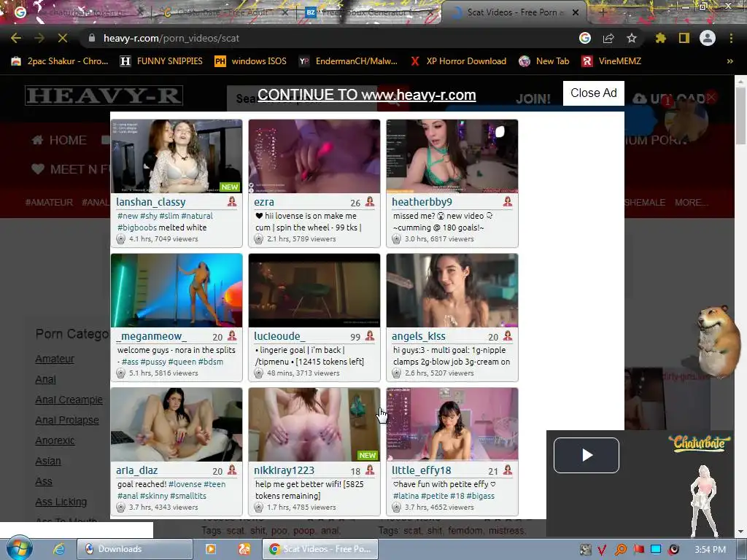Open the Downloads taskbar window

(135, 549)
